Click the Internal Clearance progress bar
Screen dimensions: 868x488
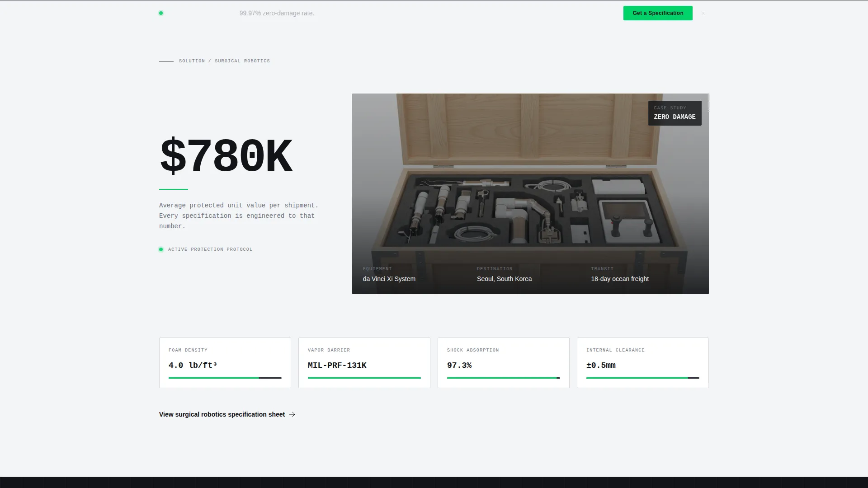tap(643, 378)
